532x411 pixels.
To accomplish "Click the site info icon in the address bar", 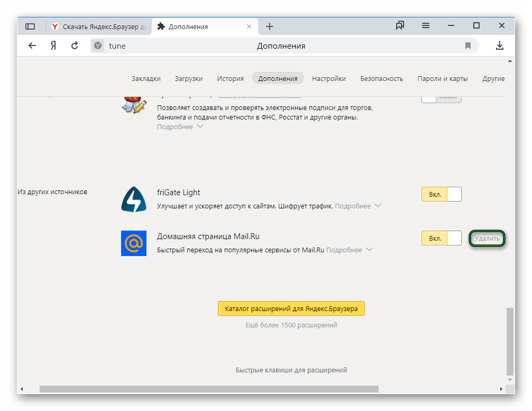I will click(x=98, y=45).
